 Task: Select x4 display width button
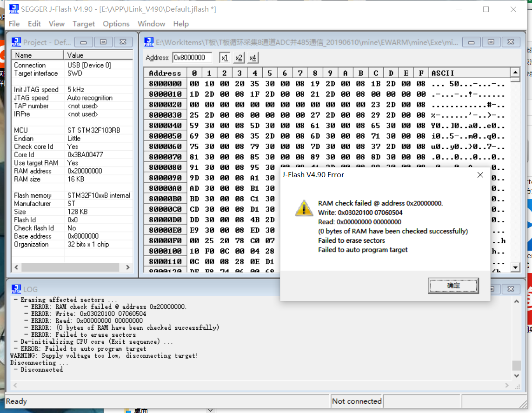(x=253, y=58)
